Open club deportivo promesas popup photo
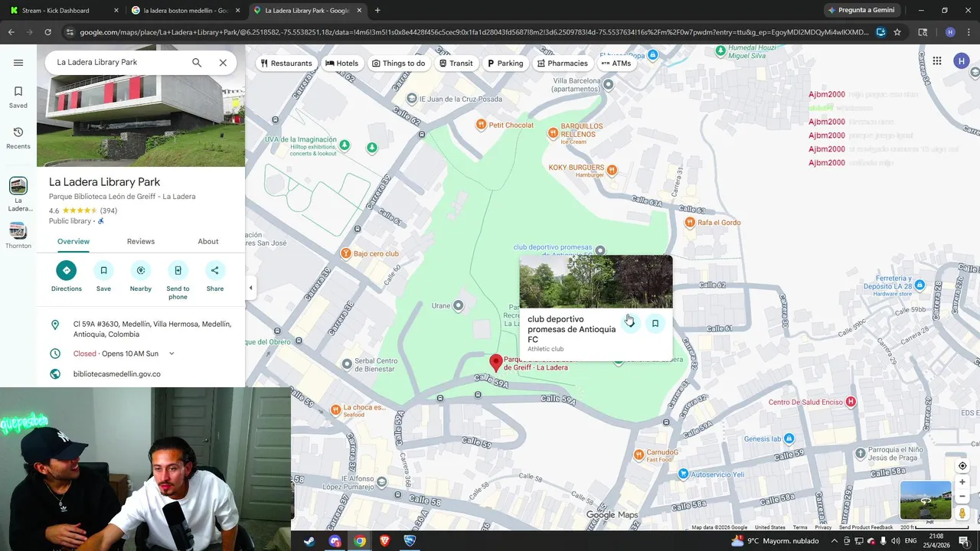Image resolution: width=980 pixels, height=551 pixels. 596,282
